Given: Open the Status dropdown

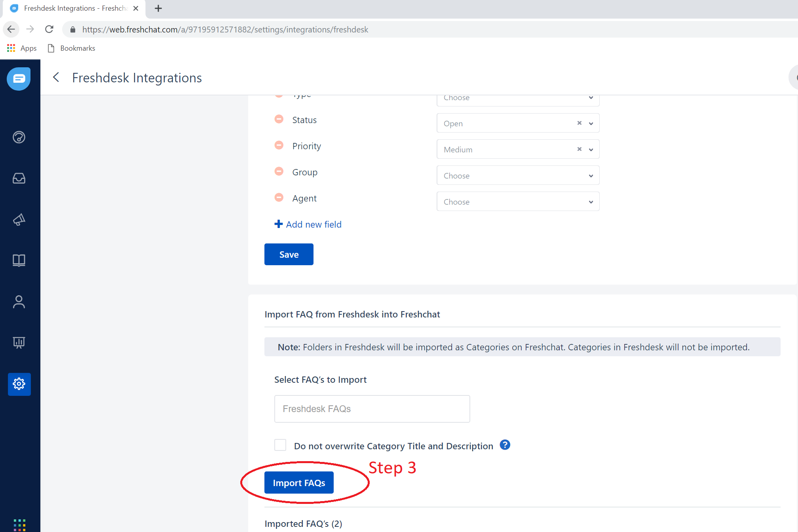Looking at the screenshot, I should 518,123.
